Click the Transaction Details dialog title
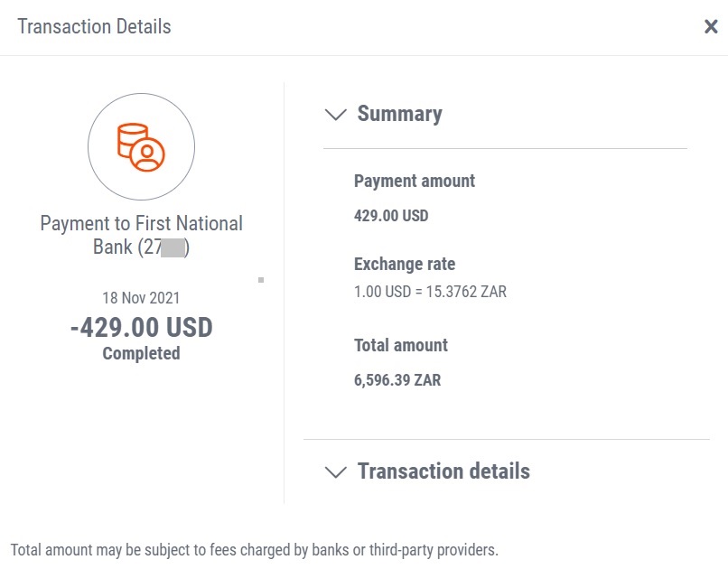This screenshot has height=569, width=728. 94,26
